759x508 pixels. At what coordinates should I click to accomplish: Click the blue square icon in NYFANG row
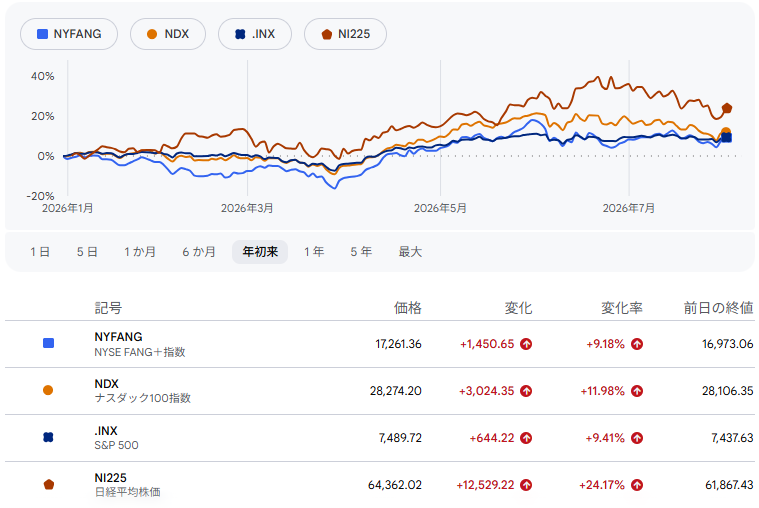pyautogui.click(x=48, y=343)
